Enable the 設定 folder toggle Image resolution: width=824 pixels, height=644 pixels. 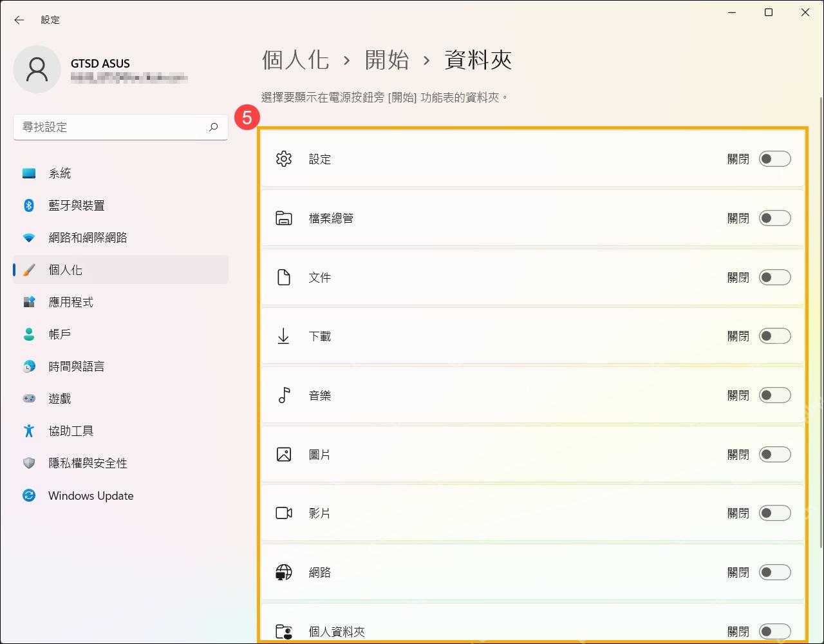(774, 159)
